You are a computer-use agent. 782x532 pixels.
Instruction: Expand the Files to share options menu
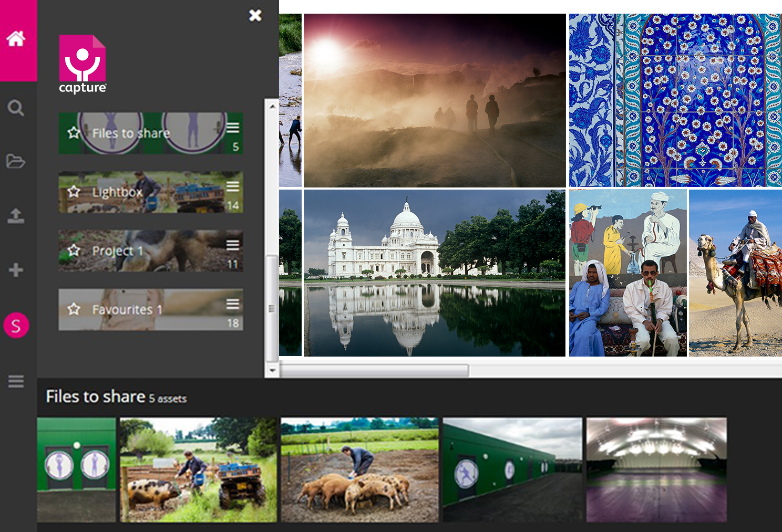click(x=233, y=127)
